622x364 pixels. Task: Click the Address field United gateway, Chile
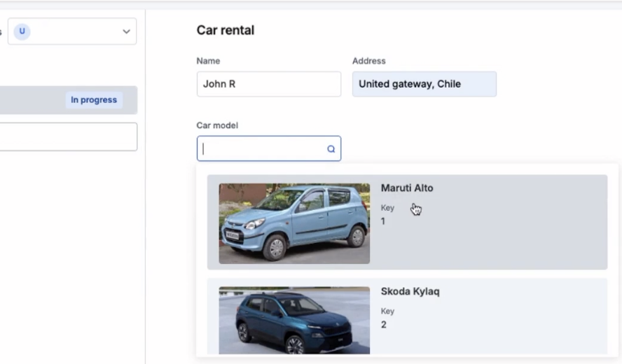pyautogui.click(x=424, y=84)
